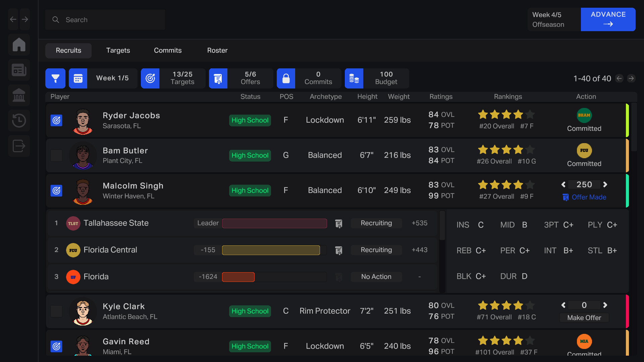
Task: Decrease Kyle Clark offer amount arrow
Action: [x=563, y=305]
